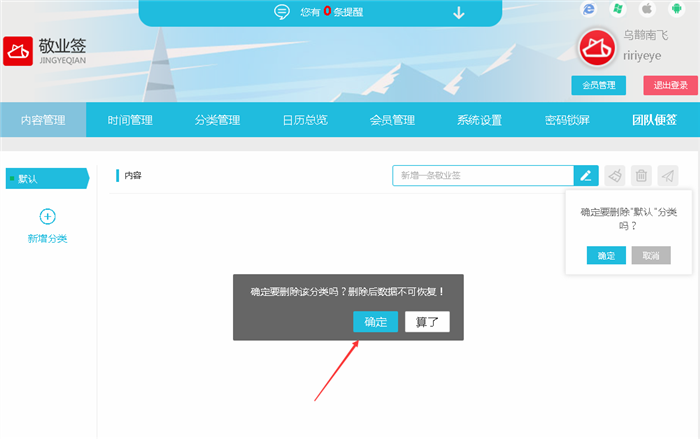The image size is (700, 439).
Task: Click the plus circle add-category icon
Action: [47, 217]
